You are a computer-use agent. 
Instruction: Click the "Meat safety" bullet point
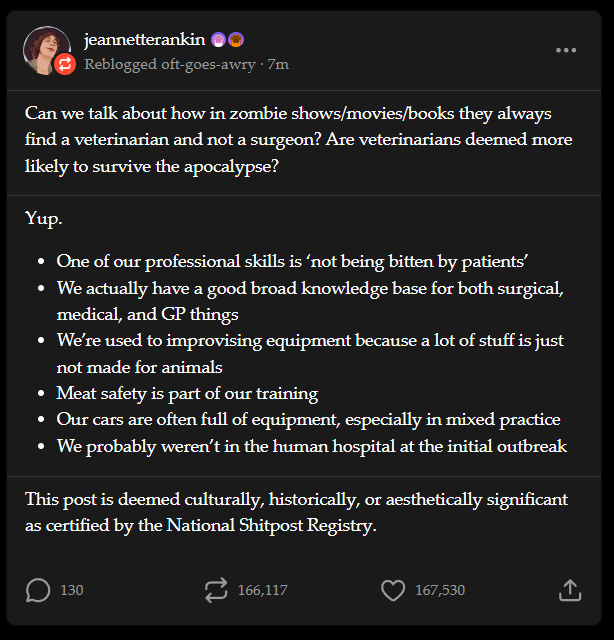pos(187,393)
